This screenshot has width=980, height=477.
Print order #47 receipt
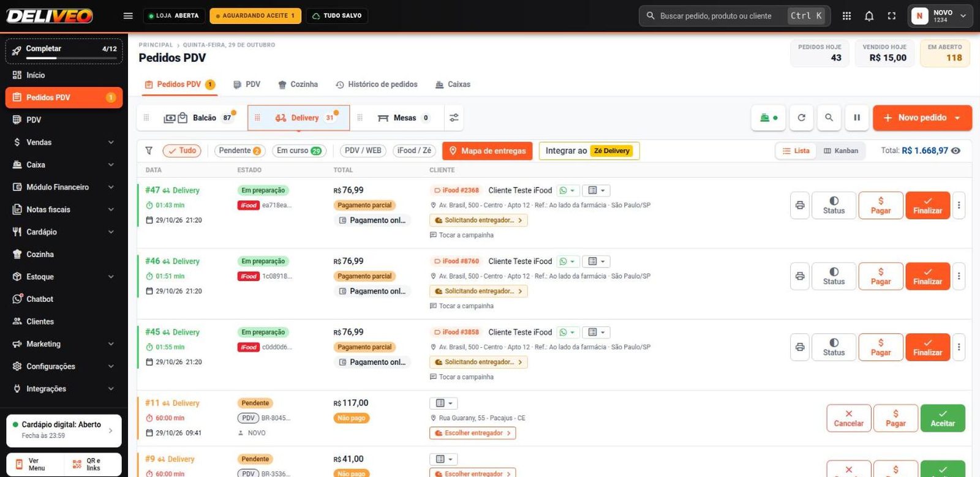800,205
